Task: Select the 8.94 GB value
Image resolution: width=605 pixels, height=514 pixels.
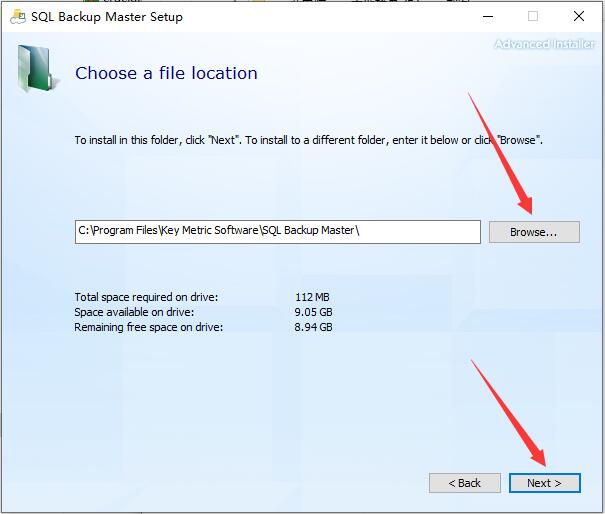Action: tap(313, 327)
